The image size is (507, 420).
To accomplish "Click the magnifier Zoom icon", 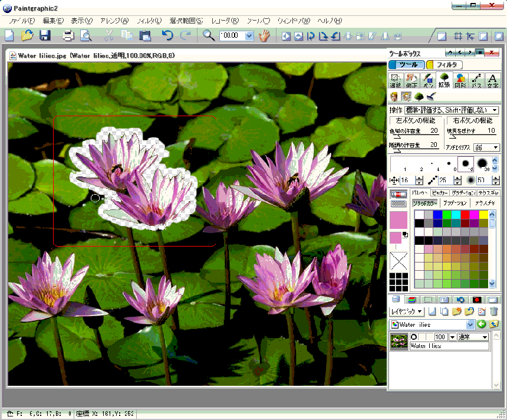I will 209,35.
